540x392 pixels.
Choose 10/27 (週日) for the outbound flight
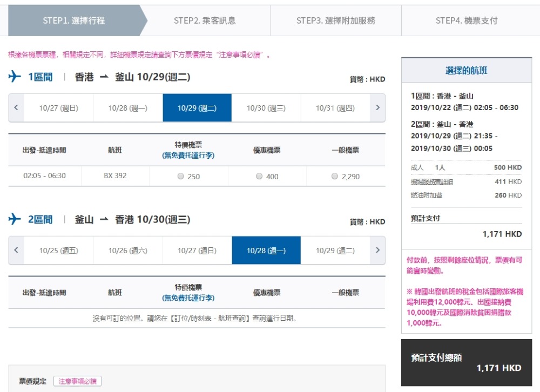click(x=59, y=108)
